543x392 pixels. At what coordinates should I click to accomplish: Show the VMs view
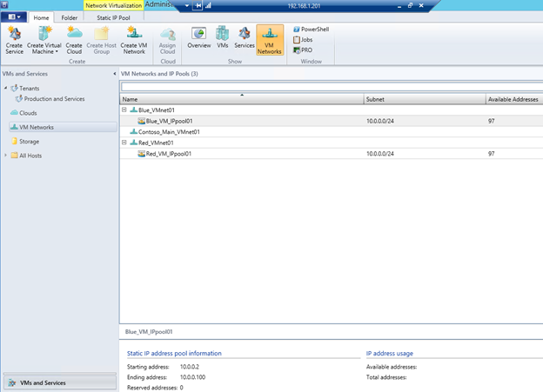pyautogui.click(x=222, y=37)
